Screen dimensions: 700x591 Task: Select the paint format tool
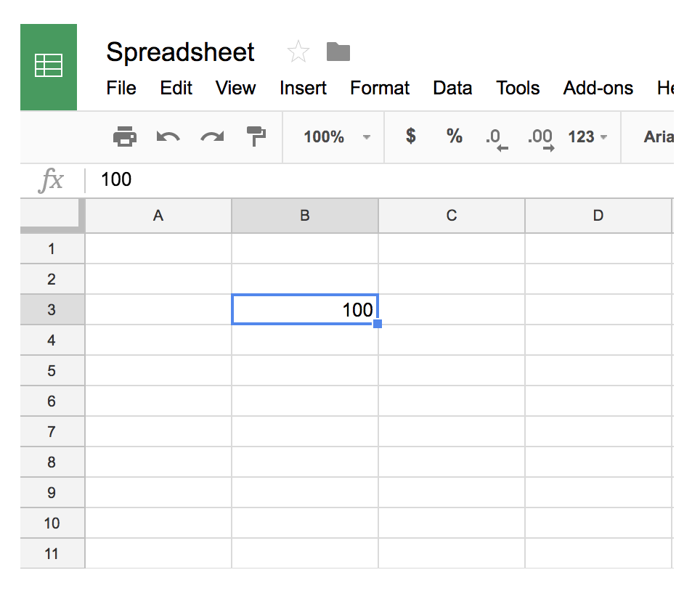pyautogui.click(x=256, y=136)
